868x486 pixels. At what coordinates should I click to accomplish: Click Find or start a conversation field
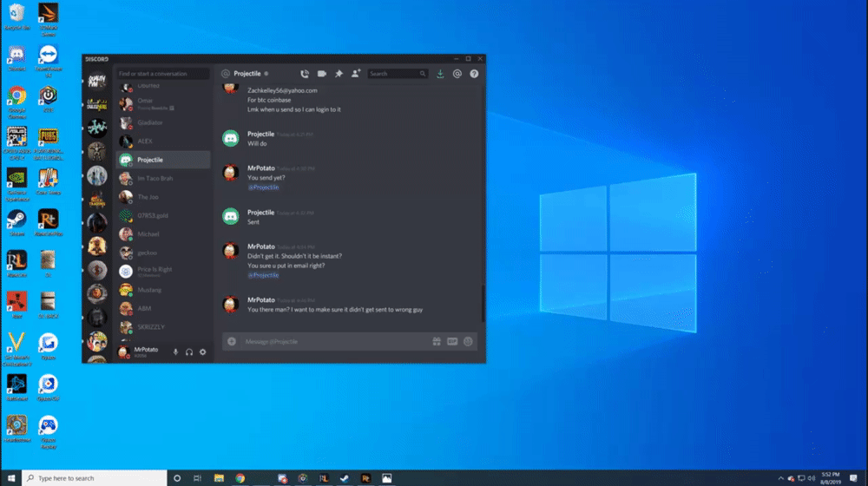(162, 74)
